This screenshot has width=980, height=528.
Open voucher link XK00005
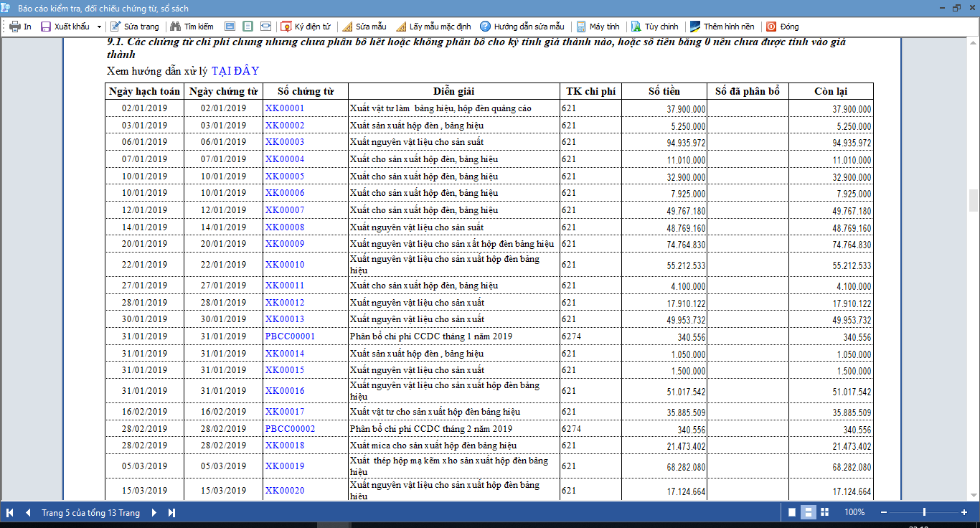coord(285,176)
